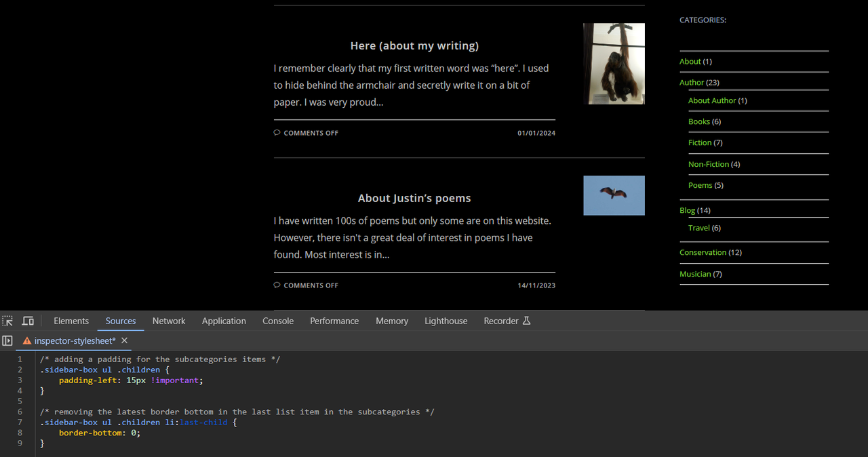Click line number 3 in the gutter
Screen dimensions: 868x457
(20, 380)
